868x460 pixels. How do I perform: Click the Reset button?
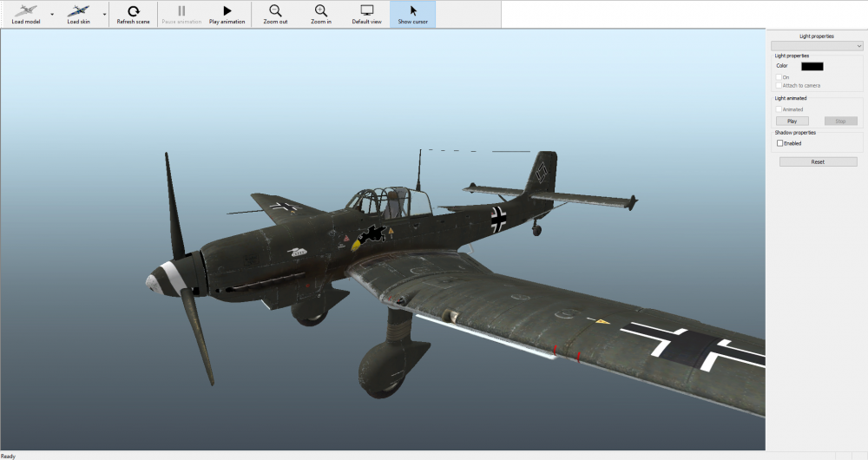(x=819, y=161)
